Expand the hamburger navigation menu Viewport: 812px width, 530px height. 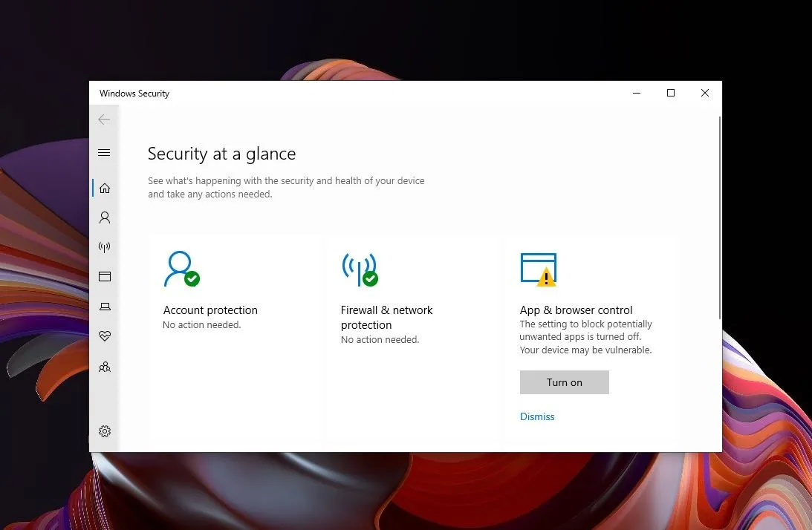104,153
